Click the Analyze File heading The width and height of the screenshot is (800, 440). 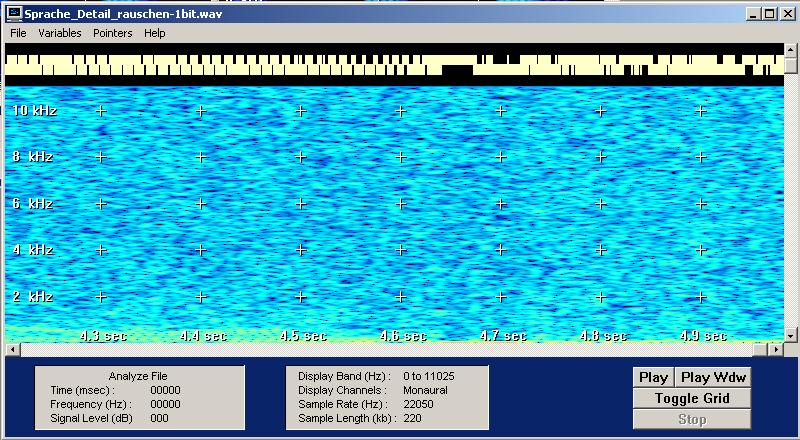pyautogui.click(x=138, y=376)
